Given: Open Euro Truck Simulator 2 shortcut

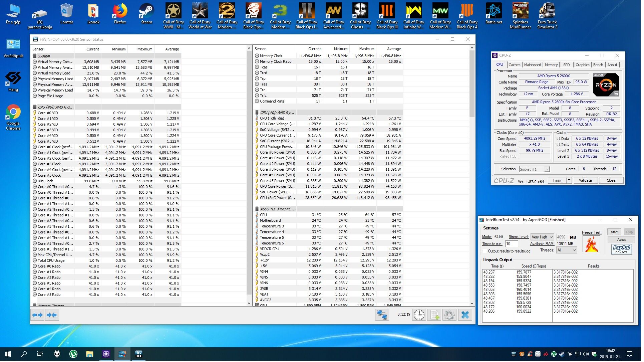Looking at the screenshot, I should pyautogui.click(x=550, y=16).
